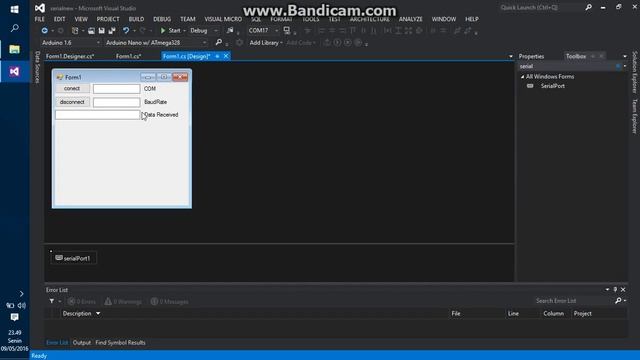The height and width of the screenshot is (360, 640).
Task: Show the expand tray chevron on the taskbar
Action: tap(21, 293)
